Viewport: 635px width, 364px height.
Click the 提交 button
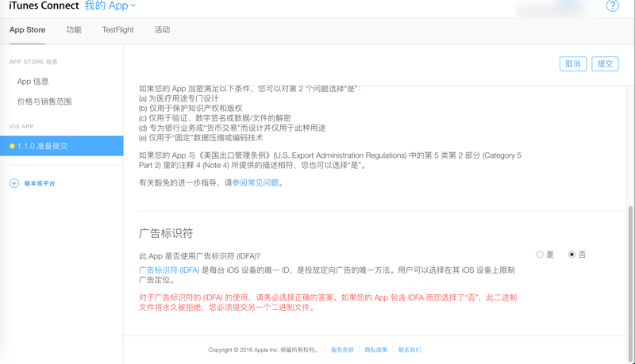pos(605,64)
